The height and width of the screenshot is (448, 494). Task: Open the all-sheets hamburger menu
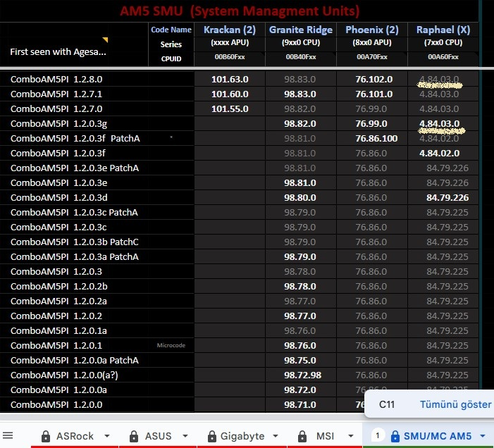pyautogui.click(x=8, y=436)
